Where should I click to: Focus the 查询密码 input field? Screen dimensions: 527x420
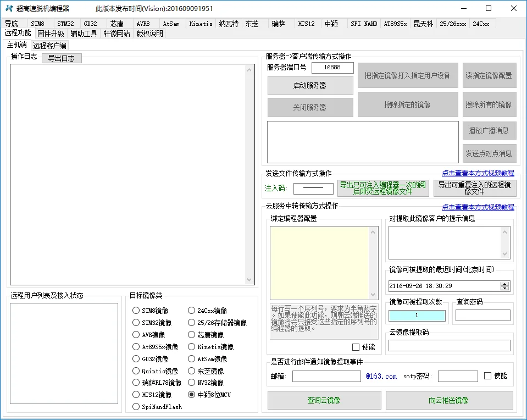tap(482, 316)
